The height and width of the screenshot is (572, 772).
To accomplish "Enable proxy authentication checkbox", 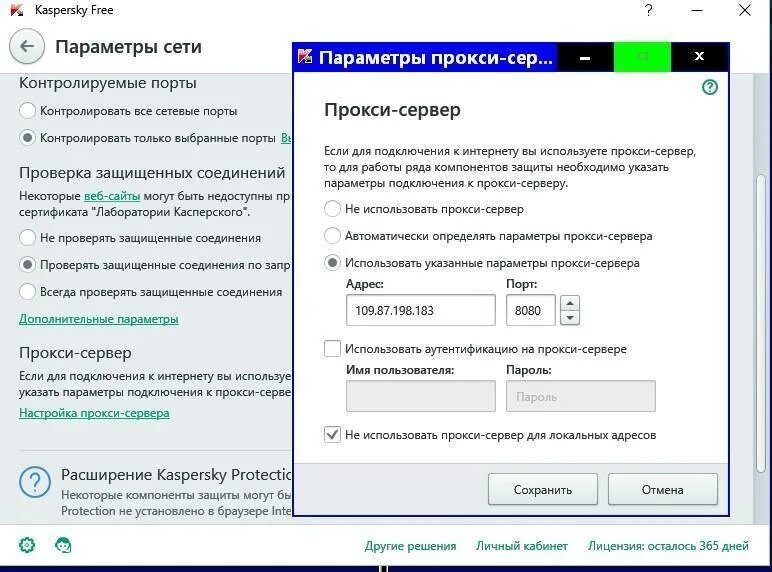I will 332,349.
